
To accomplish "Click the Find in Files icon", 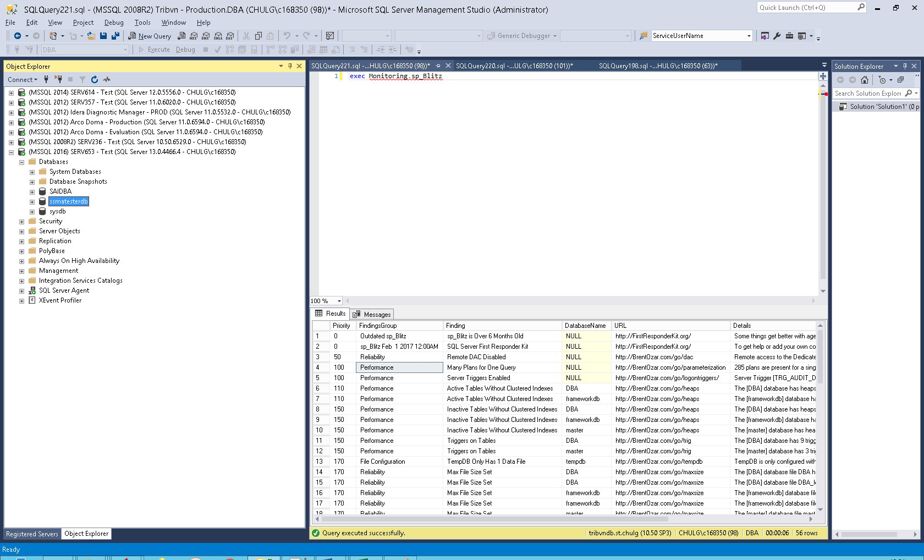I will click(643, 36).
